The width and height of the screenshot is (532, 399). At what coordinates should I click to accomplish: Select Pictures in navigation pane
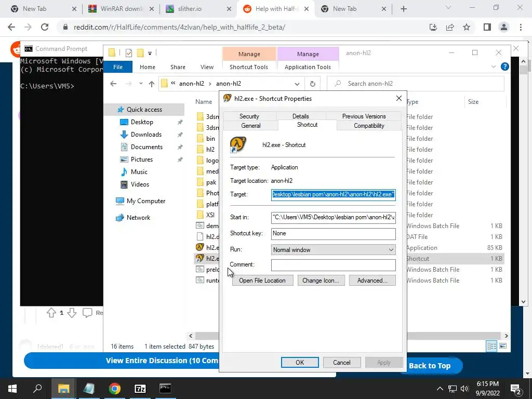[141, 159]
